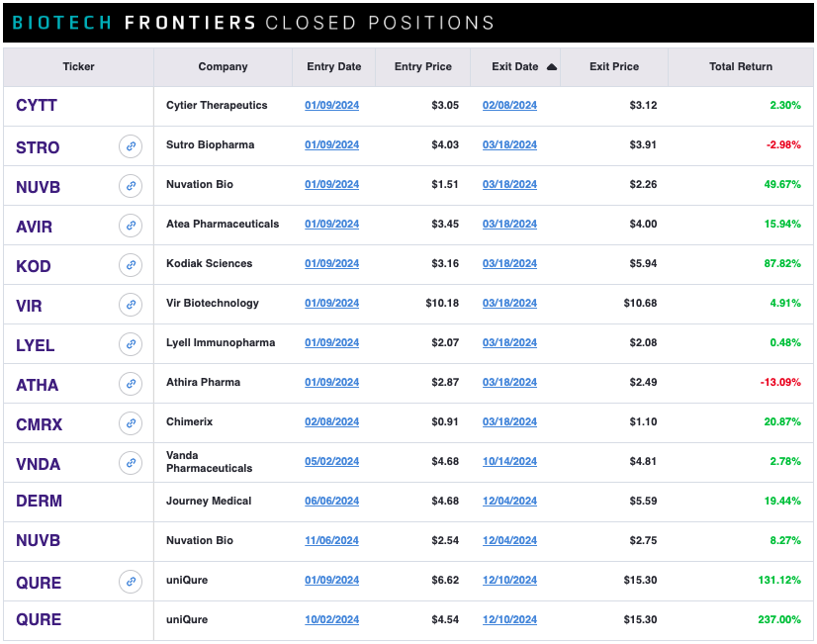
Task: Click the DERM ticker symbol
Action: tap(40, 502)
